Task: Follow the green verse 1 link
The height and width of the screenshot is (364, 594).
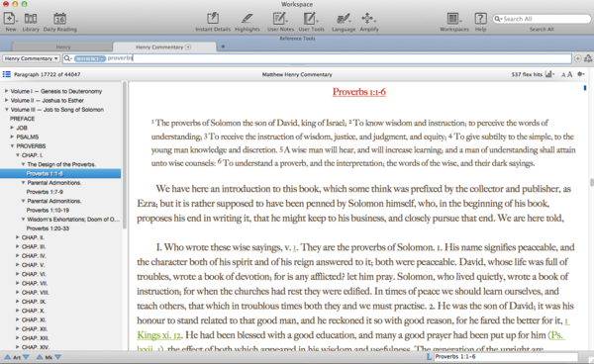Action: coord(294,248)
